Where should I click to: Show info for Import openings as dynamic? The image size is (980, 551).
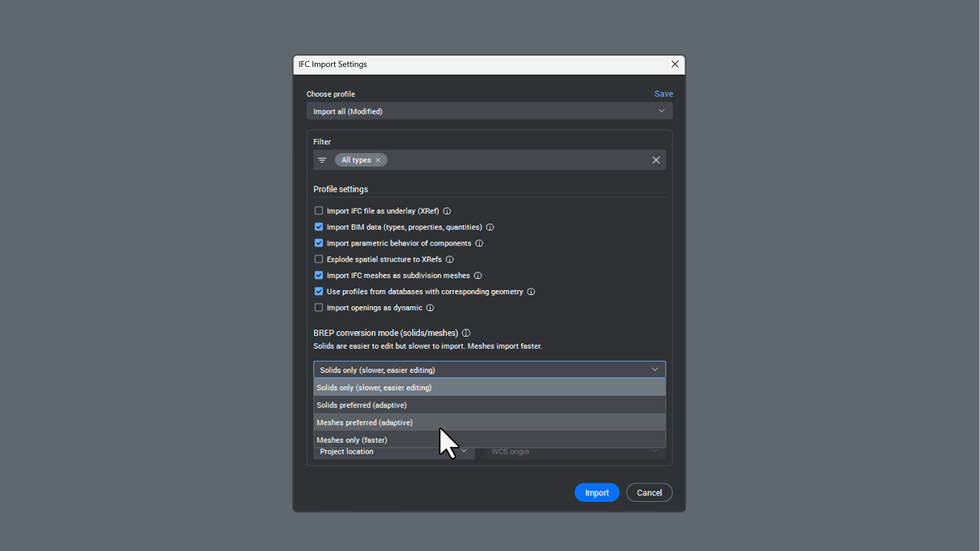tap(430, 308)
